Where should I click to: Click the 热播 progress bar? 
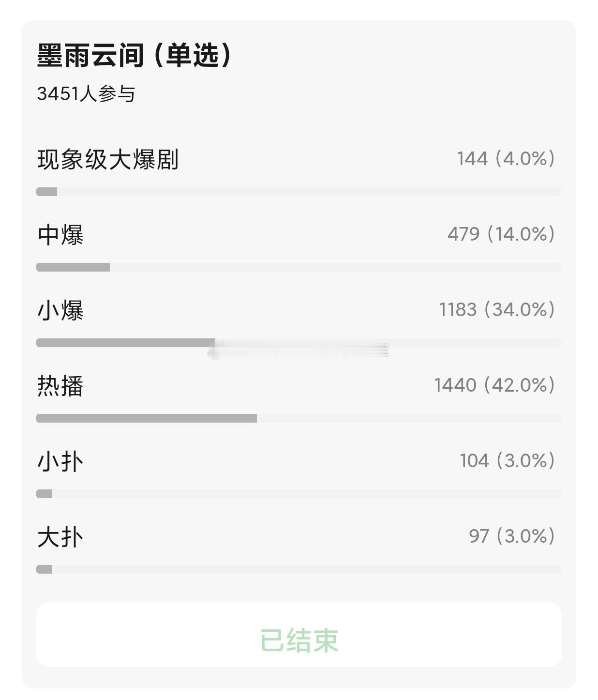tap(299, 418)
